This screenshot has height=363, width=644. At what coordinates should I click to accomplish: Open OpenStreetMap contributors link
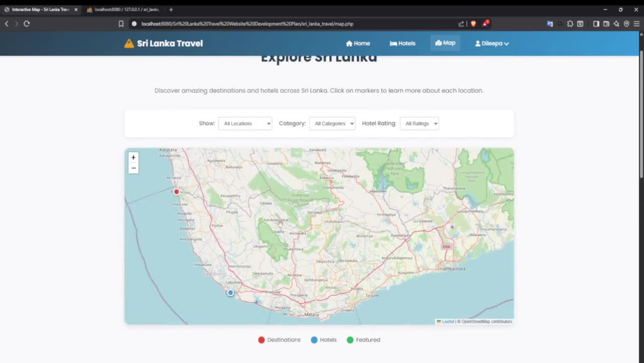[486, 322]
